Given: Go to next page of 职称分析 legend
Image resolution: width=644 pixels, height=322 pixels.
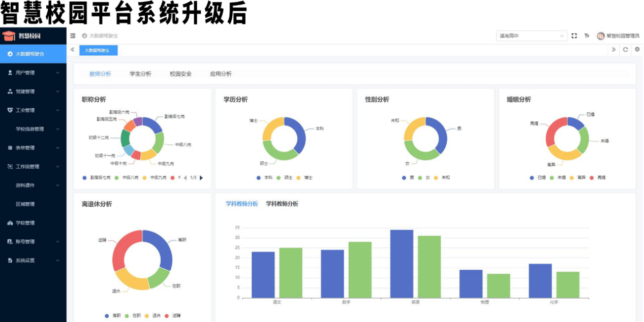Looking at the screenshot, I should coord(201,178).
